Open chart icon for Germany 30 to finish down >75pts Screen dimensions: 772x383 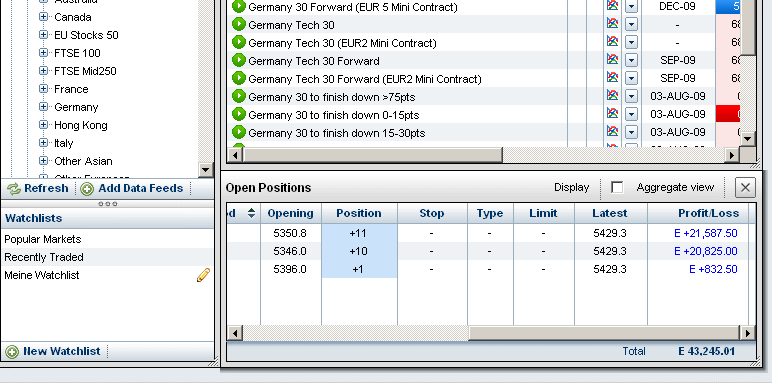click(x=612, y=96)
